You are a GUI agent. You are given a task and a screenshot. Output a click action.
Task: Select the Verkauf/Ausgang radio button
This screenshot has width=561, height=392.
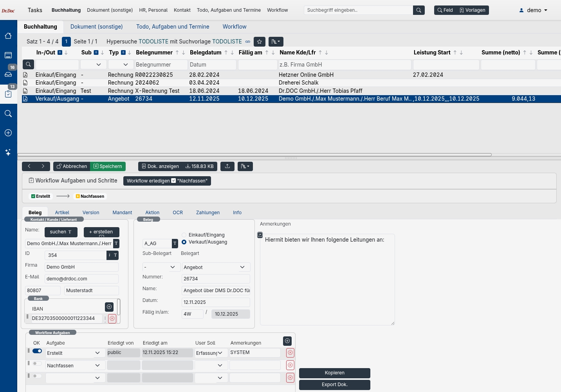pyautogui.click(x=184, y=242)
